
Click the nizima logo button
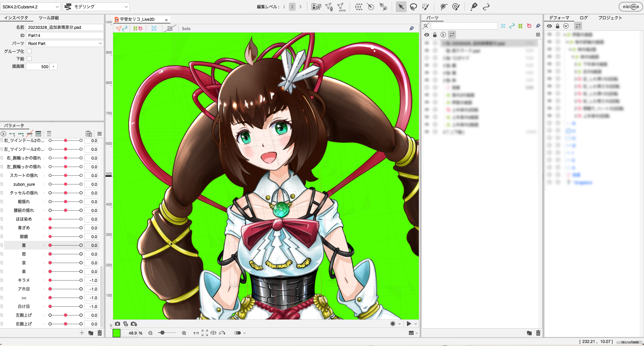[631, 7]
